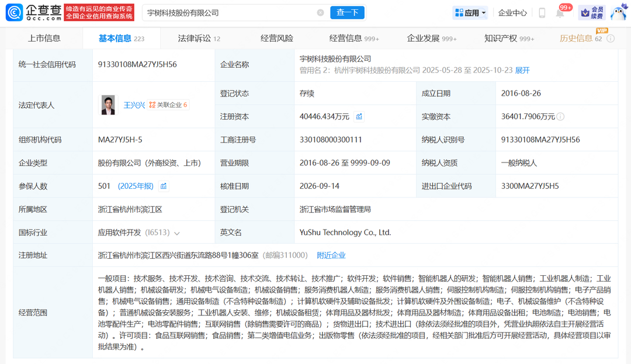Click the 查一下 search button
Screen dimensions: 631x364
[x=347, y=13]
